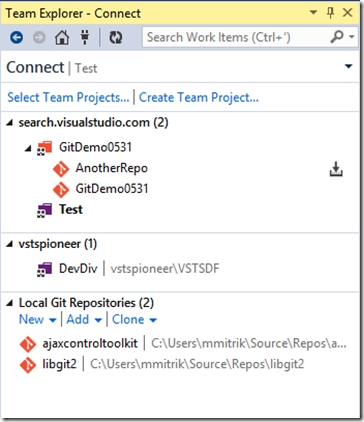Open the search options dropdown arrow
The width and height of the screenshot is (364, 422).
tap(352, 37)
